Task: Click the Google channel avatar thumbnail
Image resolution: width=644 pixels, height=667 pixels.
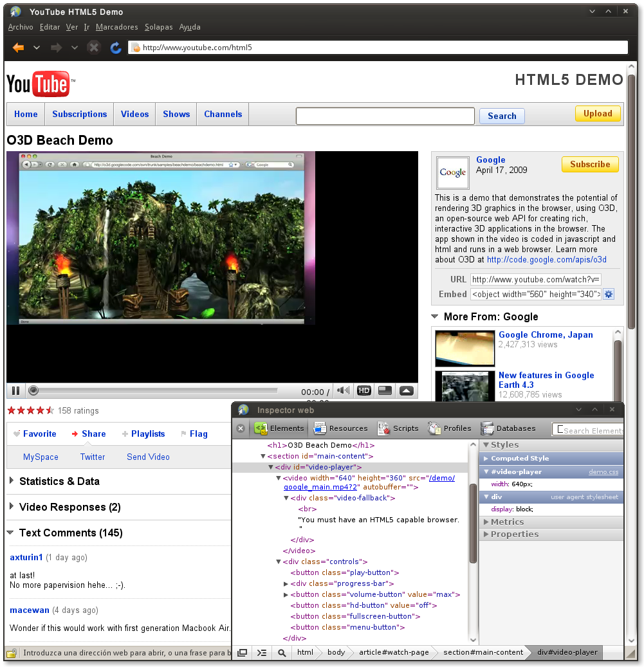Action: click(452, 172)
